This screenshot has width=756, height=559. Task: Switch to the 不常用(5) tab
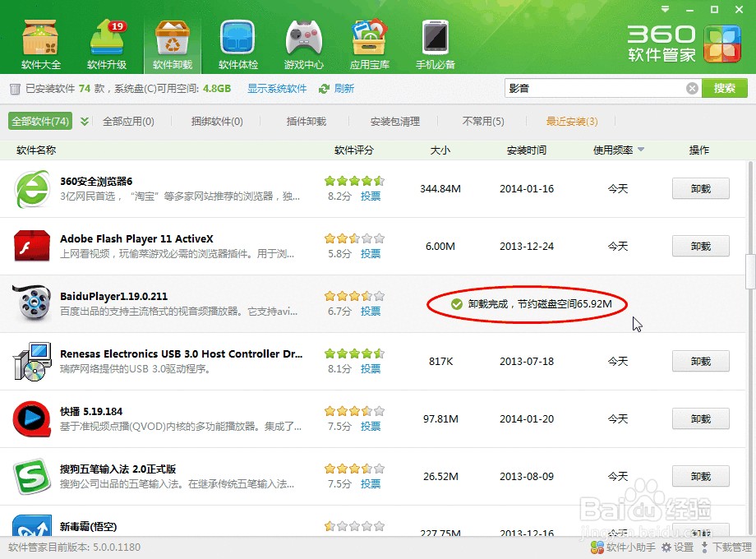[483, 121]
